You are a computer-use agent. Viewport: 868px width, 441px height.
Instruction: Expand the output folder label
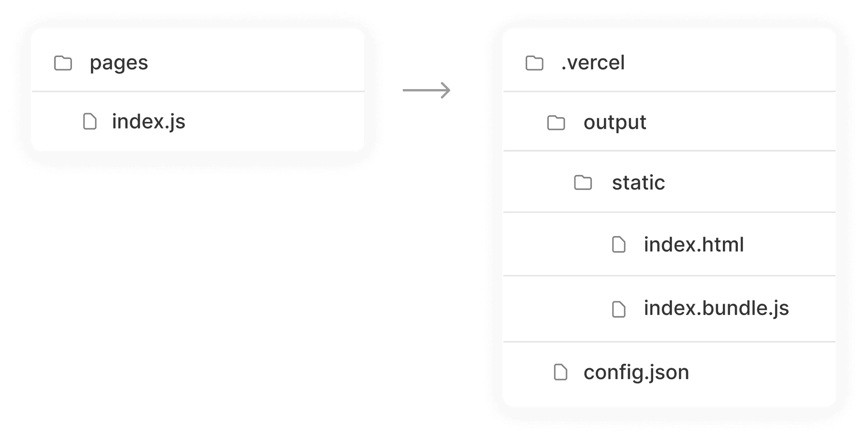coord(615,123)
